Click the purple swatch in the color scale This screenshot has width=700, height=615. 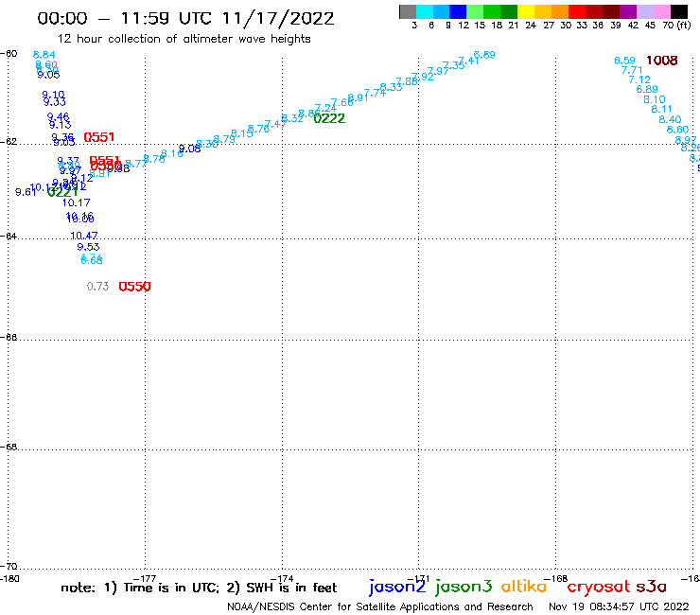[x=628, y=11]
